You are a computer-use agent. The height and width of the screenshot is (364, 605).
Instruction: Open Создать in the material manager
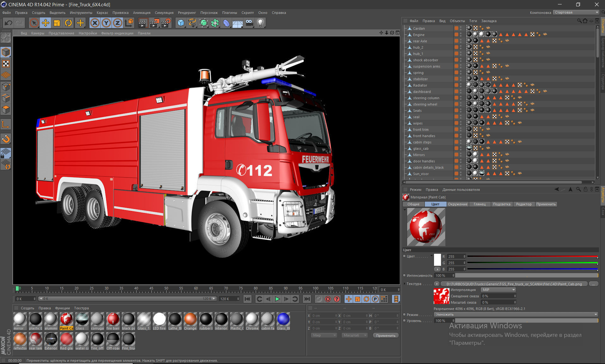27,308
